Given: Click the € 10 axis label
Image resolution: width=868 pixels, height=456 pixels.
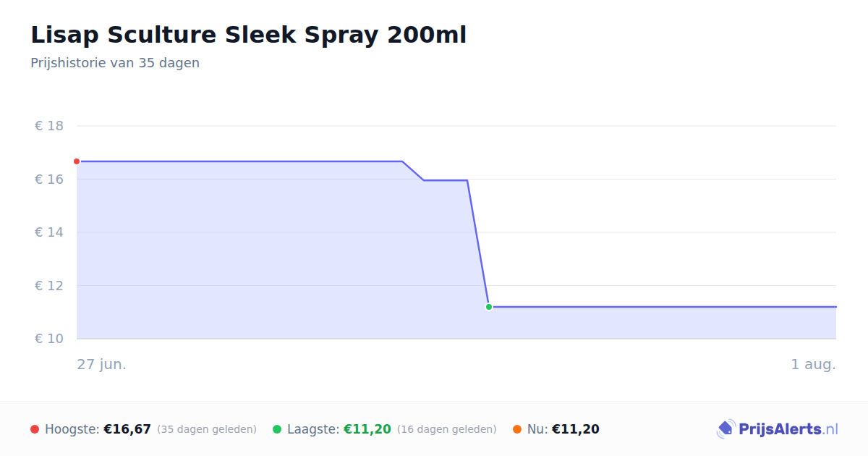Looking at the screenshot, I should coord(49,339).
